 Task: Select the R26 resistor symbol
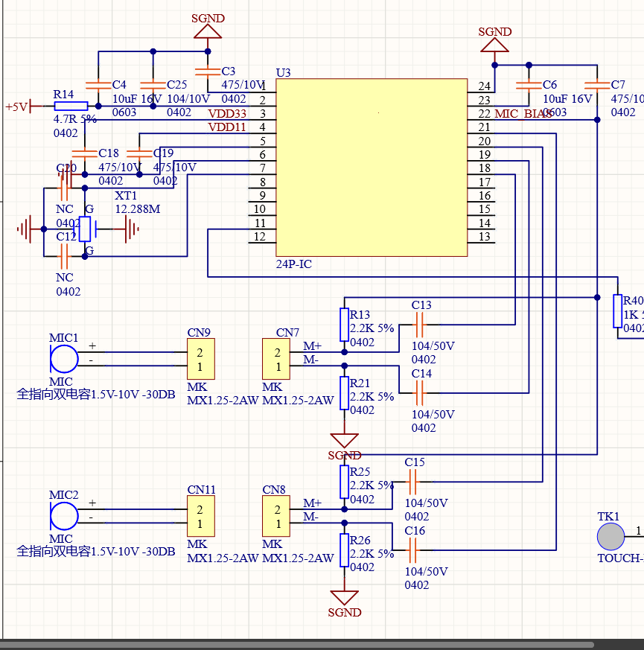[x=344, y=550]
